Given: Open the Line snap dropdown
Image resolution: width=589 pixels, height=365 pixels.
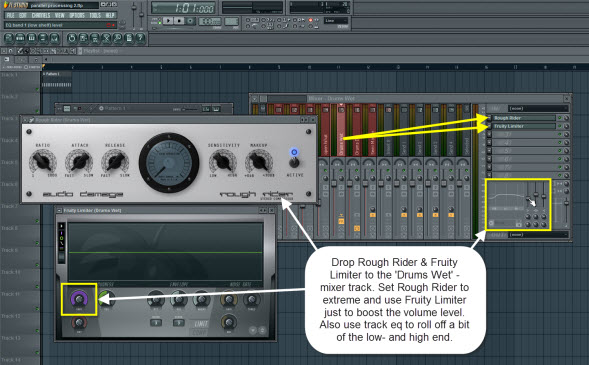Looking at the screenshot, I should [x=336, y=21].
